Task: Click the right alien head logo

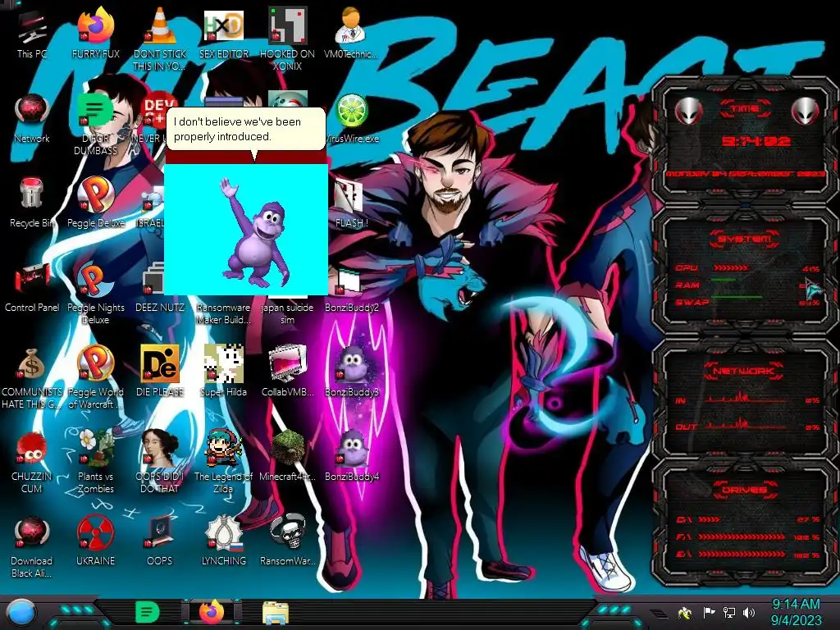Action: pyautogui.click(x=806, y=111)
